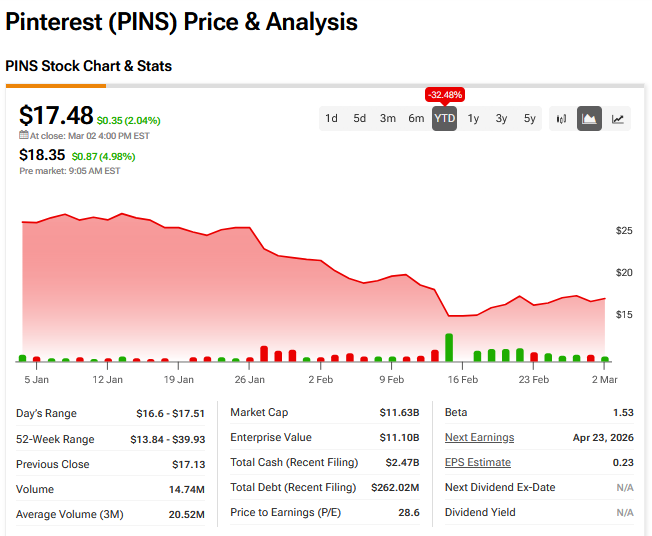
Task: Click the calendar icon beside At close
Action: pos(24,135)
